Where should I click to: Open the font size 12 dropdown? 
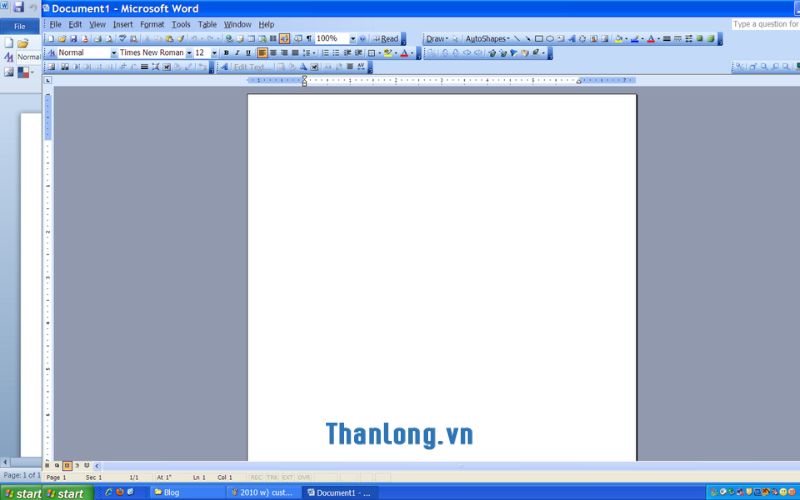[x=214, y=53]
